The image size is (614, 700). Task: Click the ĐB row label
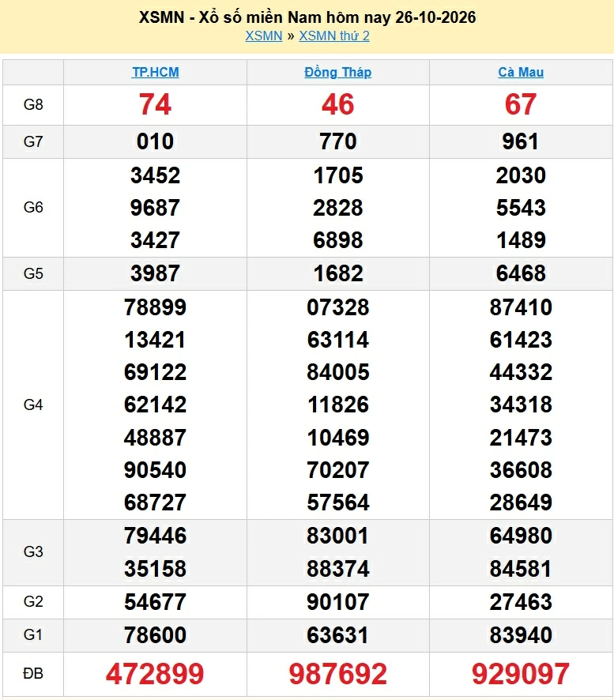[33, 674]
